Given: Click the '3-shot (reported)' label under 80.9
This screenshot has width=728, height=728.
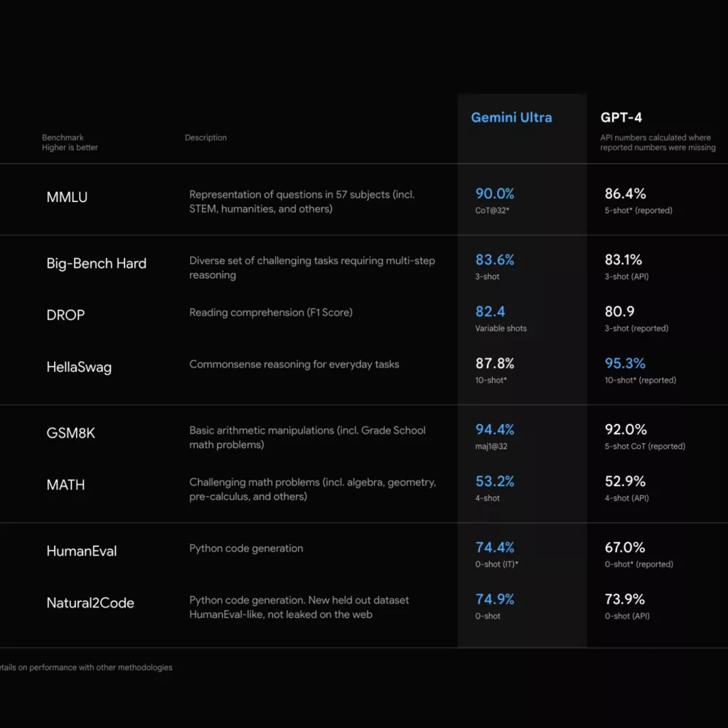Looking at the screenshot, I should tap(636, 328).
